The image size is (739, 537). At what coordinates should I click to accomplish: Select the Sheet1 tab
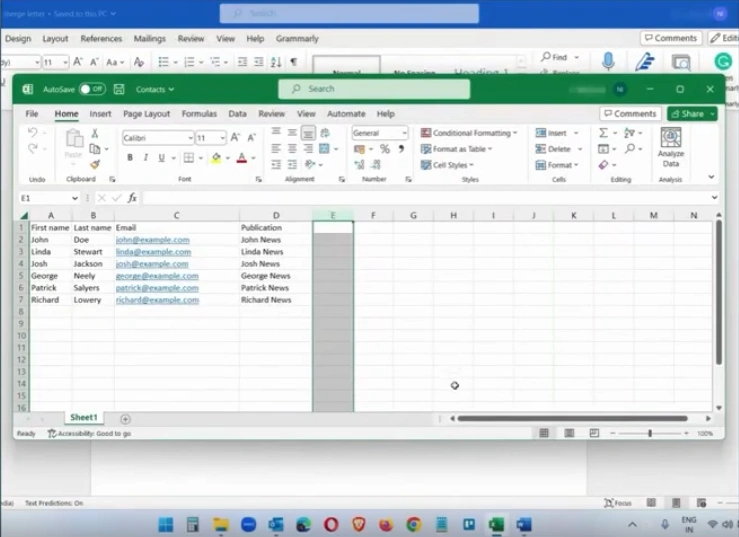83,417
